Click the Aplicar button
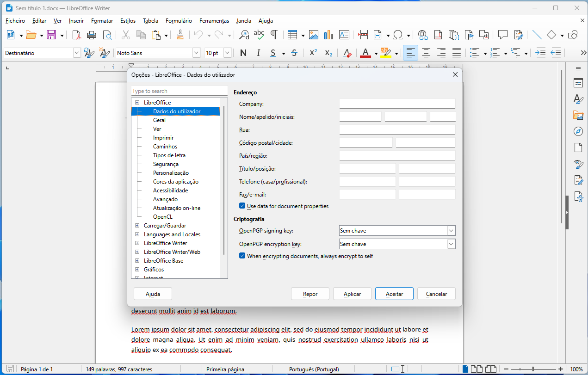Viewport: 588px width, 375px height. [352, 294]
